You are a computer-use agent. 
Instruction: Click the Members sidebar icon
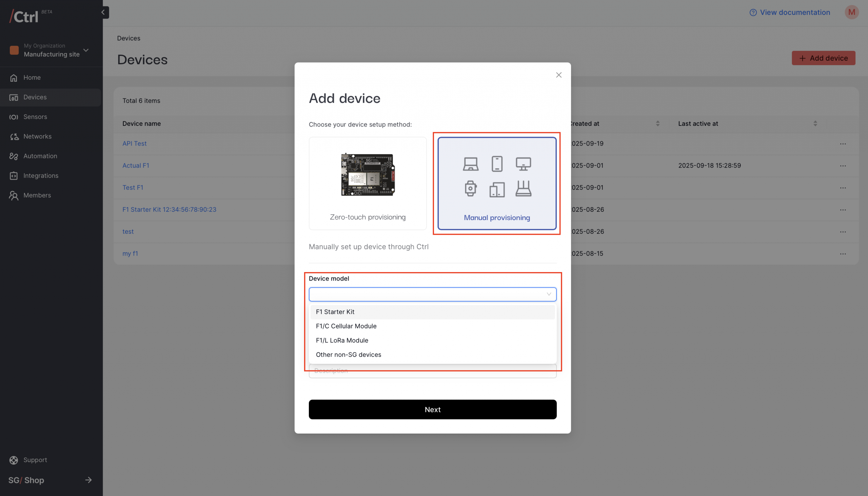(x=14, y=195)
